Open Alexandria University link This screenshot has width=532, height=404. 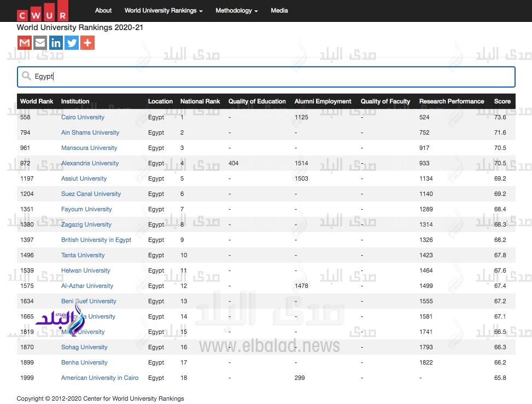click(90, 163)
